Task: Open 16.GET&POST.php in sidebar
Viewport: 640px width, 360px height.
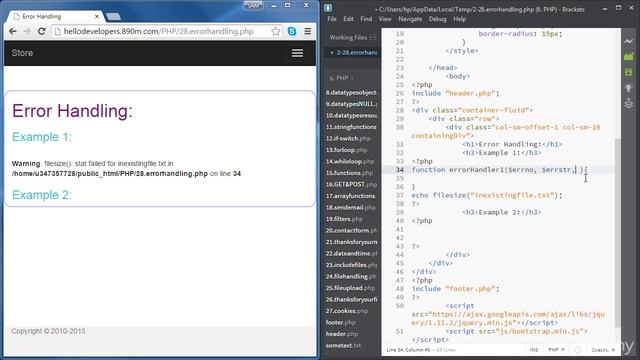Action: point(351,184)
